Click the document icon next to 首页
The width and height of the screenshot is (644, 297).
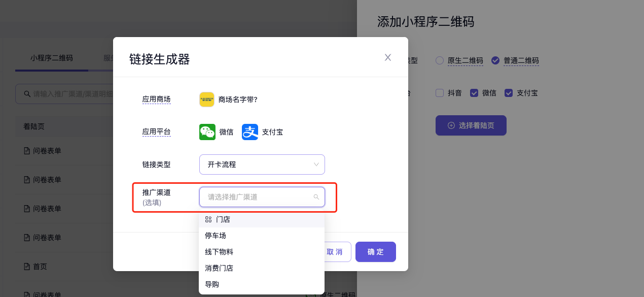point(27,267)
